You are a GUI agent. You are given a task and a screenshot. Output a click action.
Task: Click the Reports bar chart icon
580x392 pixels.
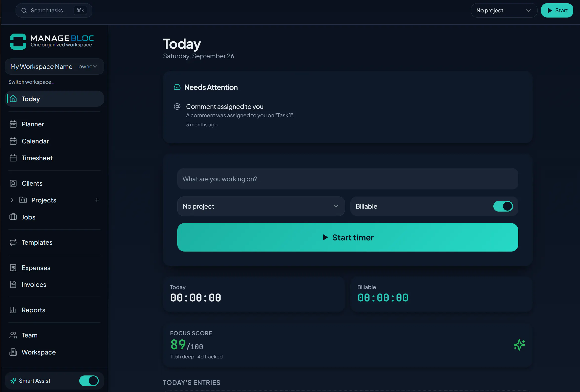tap(13, 310)
